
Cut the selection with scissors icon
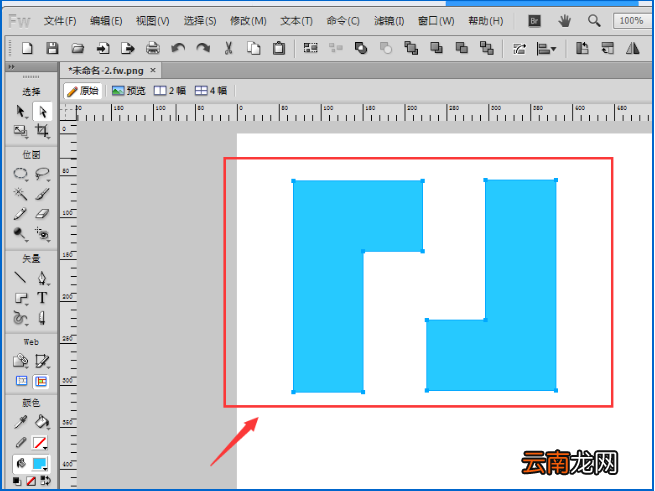pos(228,48)
